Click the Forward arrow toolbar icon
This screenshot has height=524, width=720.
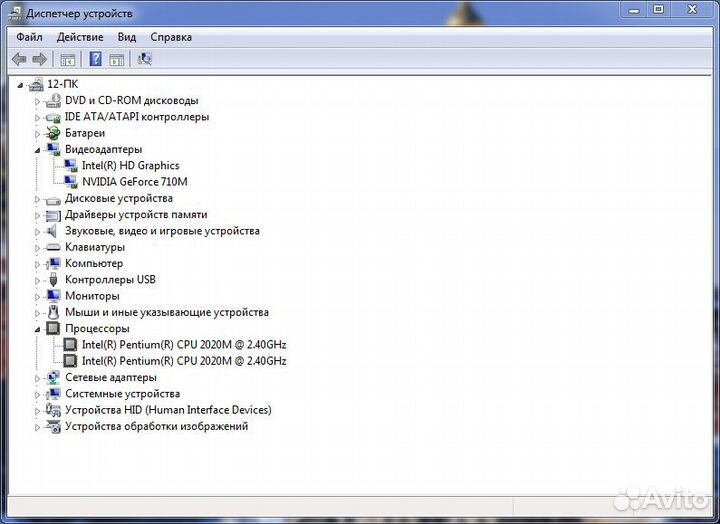pos(40,60)
